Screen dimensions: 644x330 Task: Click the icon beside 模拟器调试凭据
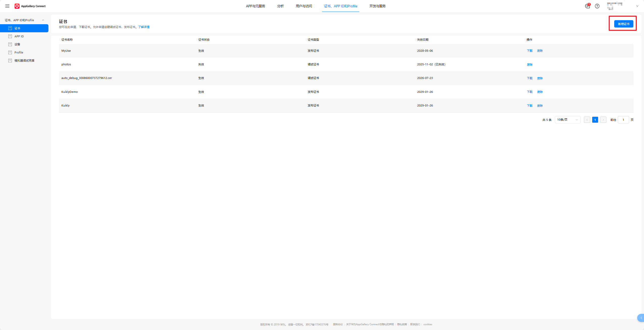[10, 61]
